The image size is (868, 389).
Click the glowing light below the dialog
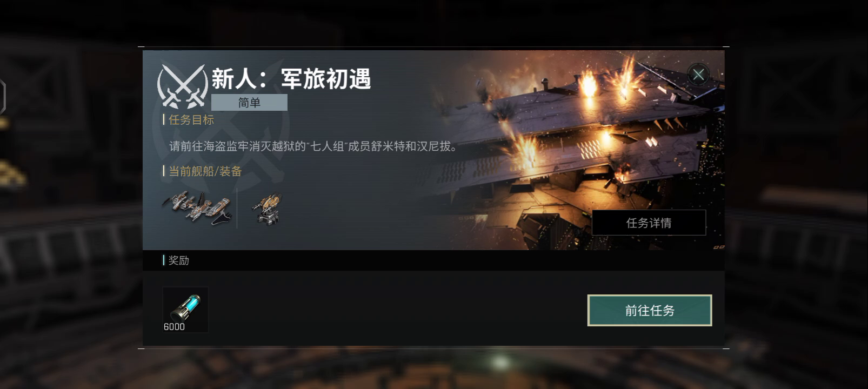pos(500,362)
